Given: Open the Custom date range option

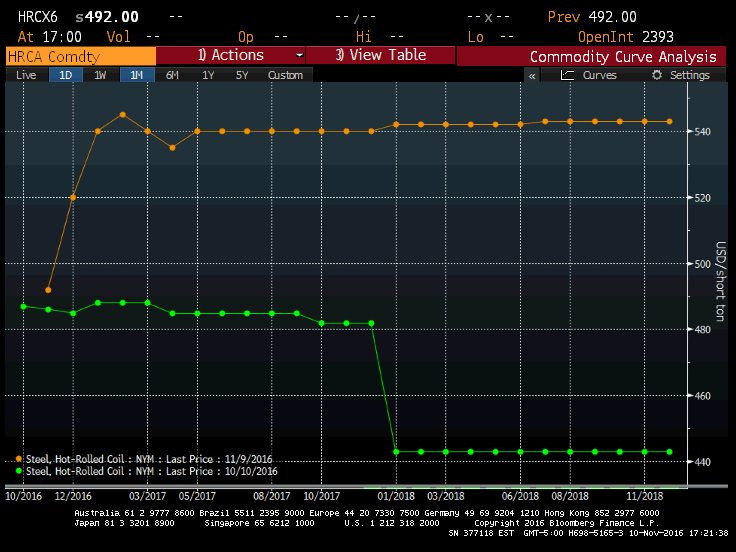Looking at the screenshot, I should click(x=285, y=75).
